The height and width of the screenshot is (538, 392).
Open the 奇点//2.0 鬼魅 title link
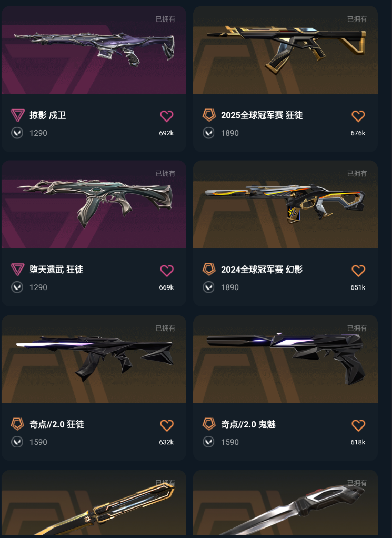[x=248, y=424]
